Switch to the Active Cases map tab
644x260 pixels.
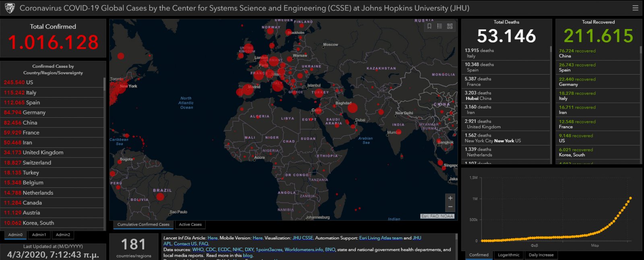[x=190, y=225]
